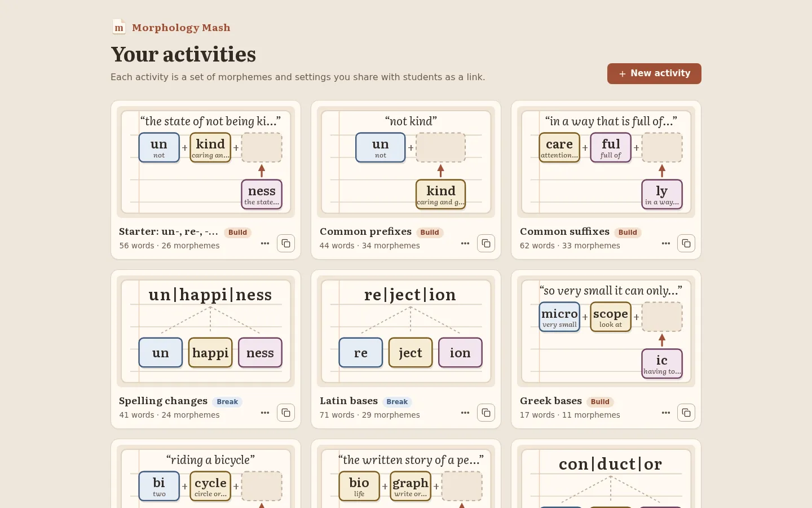Screen dimensions: 812x508
Task: Click the Build tag on Common prefixes
Action: [430, 233]
